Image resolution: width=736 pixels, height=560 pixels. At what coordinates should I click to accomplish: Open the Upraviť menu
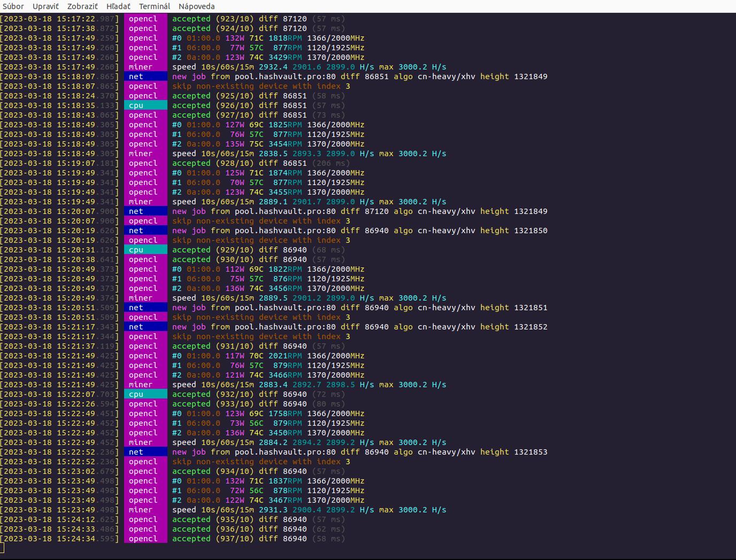point(45,6)
